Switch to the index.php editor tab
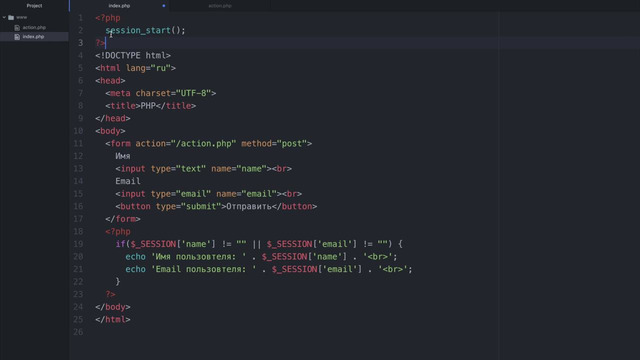The height and width of the screenshot is (360, 640). (x=119, y=6)
